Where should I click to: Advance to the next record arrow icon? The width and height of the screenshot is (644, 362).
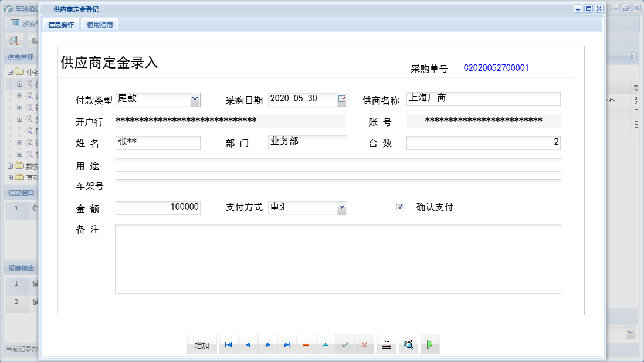[x=267, y=345]
